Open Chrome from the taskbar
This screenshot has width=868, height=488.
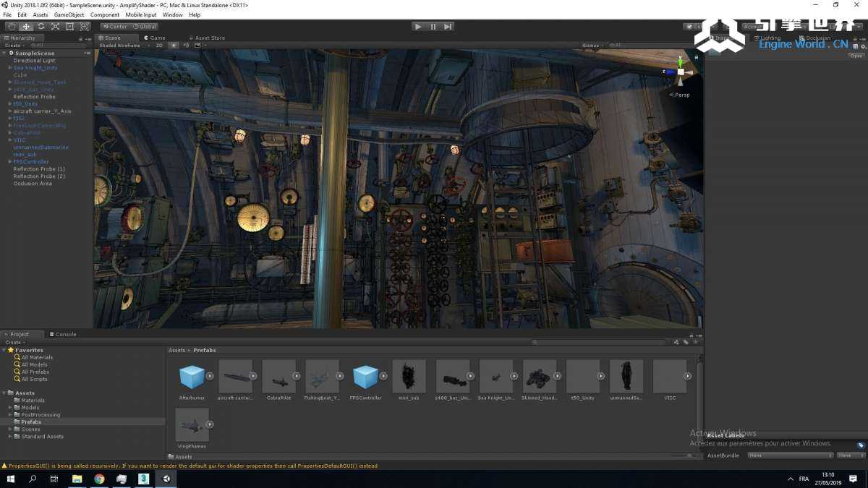[99, 479]
